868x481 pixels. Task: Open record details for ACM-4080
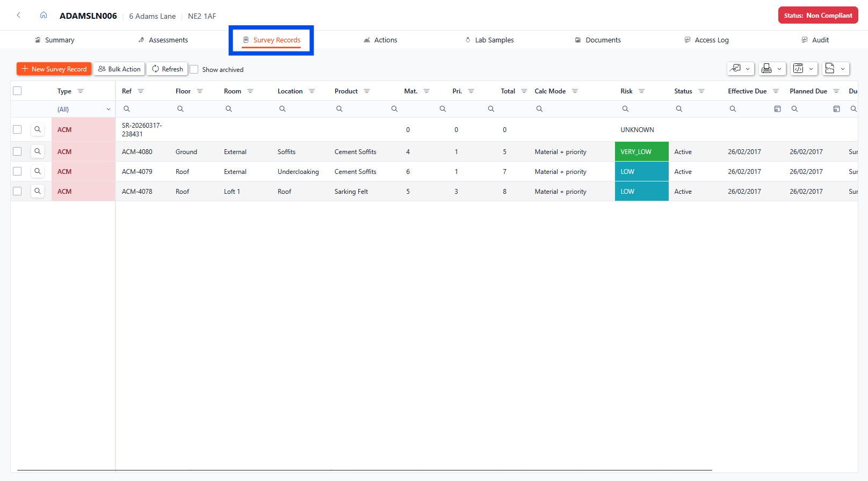point(38,151)
